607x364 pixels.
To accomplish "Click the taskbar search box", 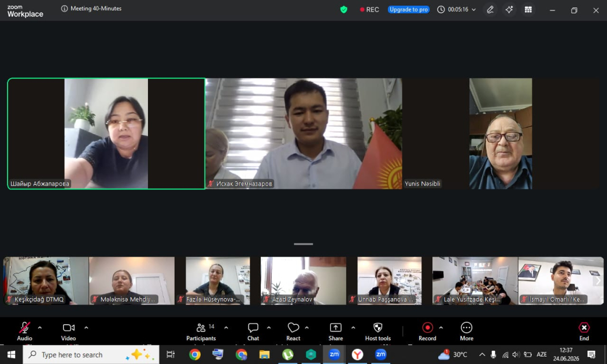I will (x=91, y=354).
